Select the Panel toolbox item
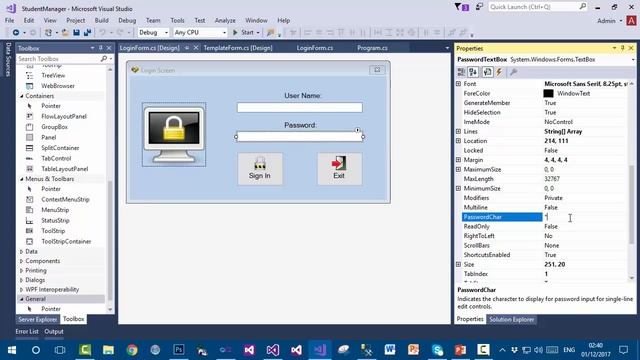This screenshot has width=640, height=360. tap(49, 138)
